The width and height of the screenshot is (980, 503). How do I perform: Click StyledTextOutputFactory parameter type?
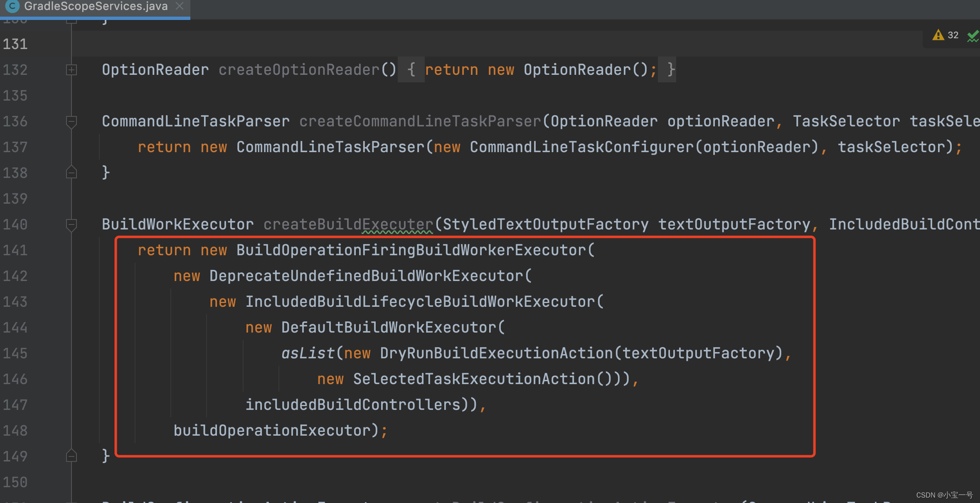[546, 224]
